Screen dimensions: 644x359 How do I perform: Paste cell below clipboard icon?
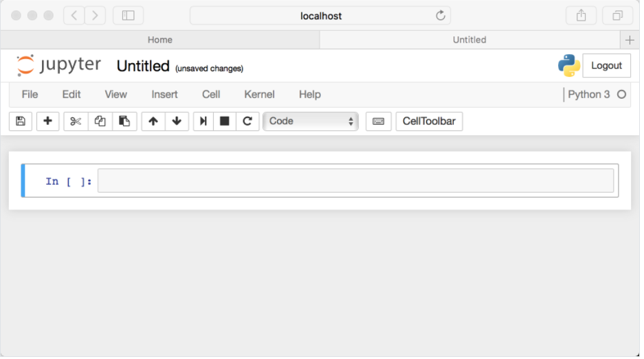coord(124,121)
